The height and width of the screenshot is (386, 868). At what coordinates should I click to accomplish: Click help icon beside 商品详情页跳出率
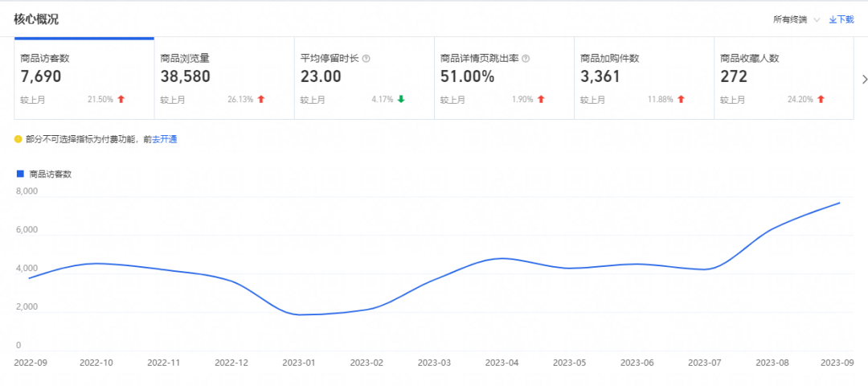[526, 59]
